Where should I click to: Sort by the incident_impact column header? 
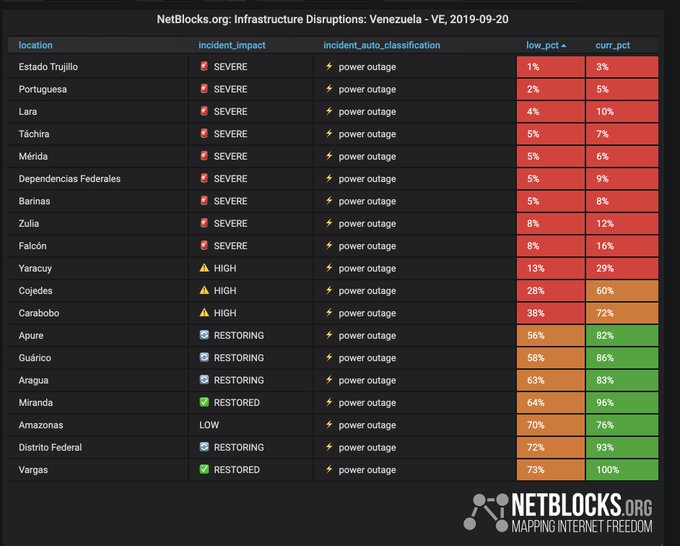(x=232, y=45)
